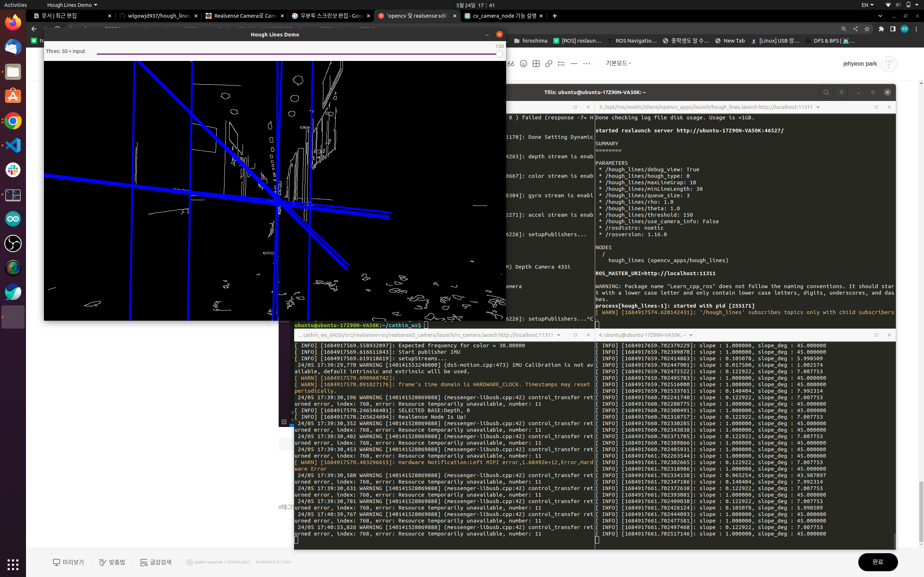
Task: Bookmark this page with the star icon
Action: click(867, 29)
